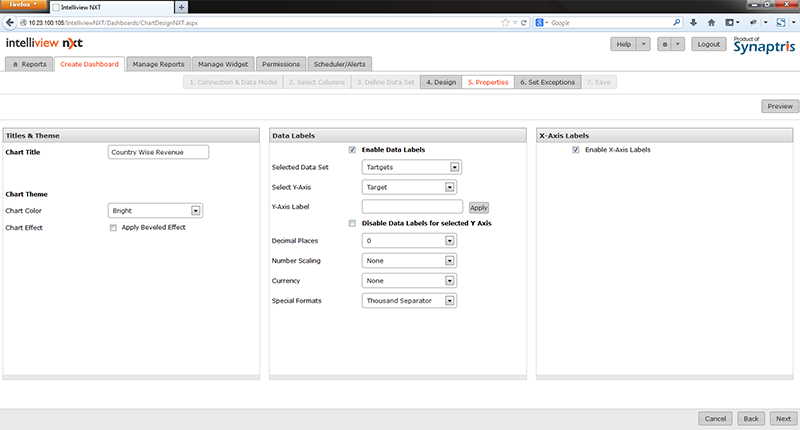Image resolution: width=800 pixels, height=430 pixels.
Task: Click the search magnifier icon in Google box
Action: coord(677,21)
